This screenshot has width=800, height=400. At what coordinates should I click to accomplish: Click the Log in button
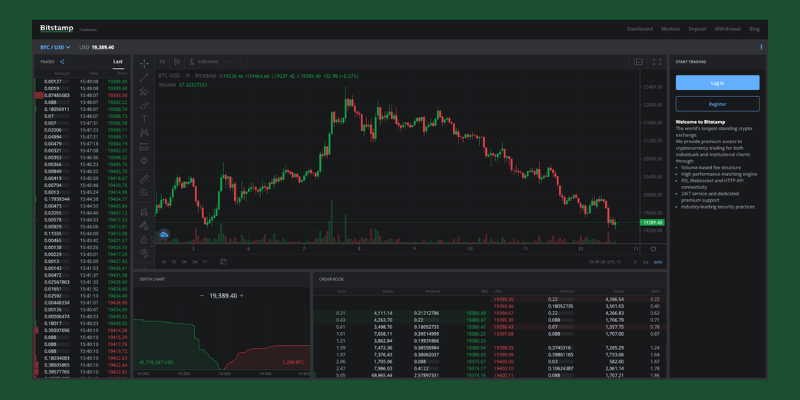click(717, 82)
